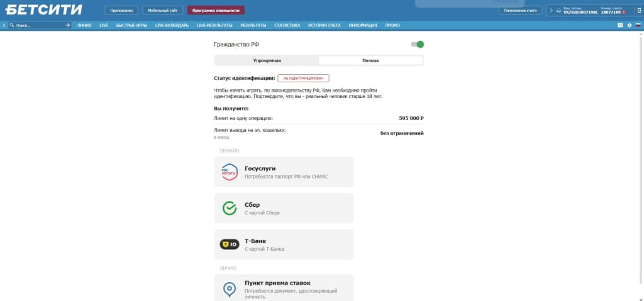
Task: Submit search with the right arrow
Action: (x=68, y=26)
